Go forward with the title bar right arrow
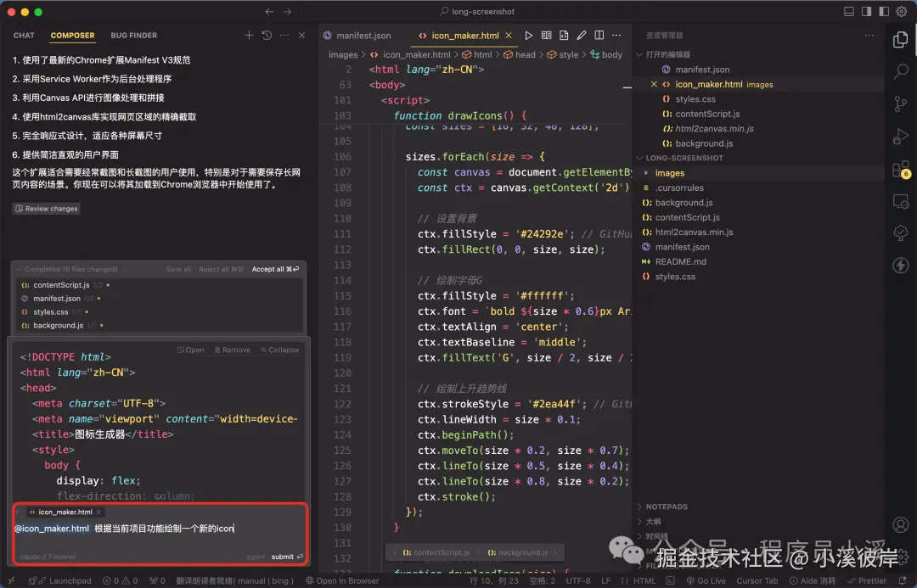The width and height of the screenshot is (917, 588). [287, 12]
